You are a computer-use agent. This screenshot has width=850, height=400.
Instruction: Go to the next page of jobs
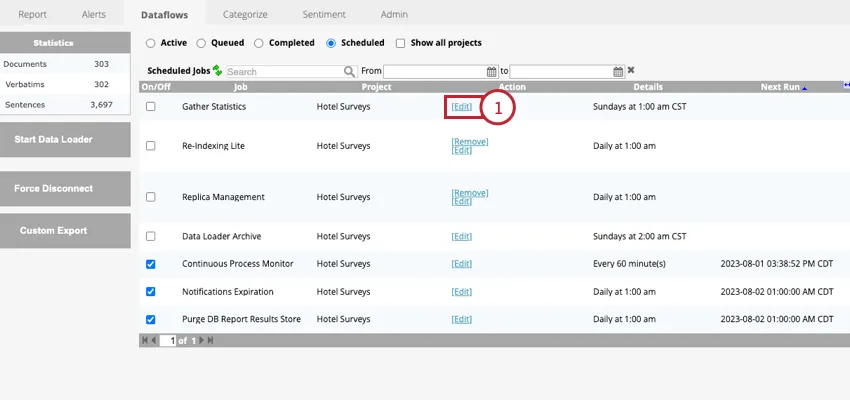[x=200, y=341]
